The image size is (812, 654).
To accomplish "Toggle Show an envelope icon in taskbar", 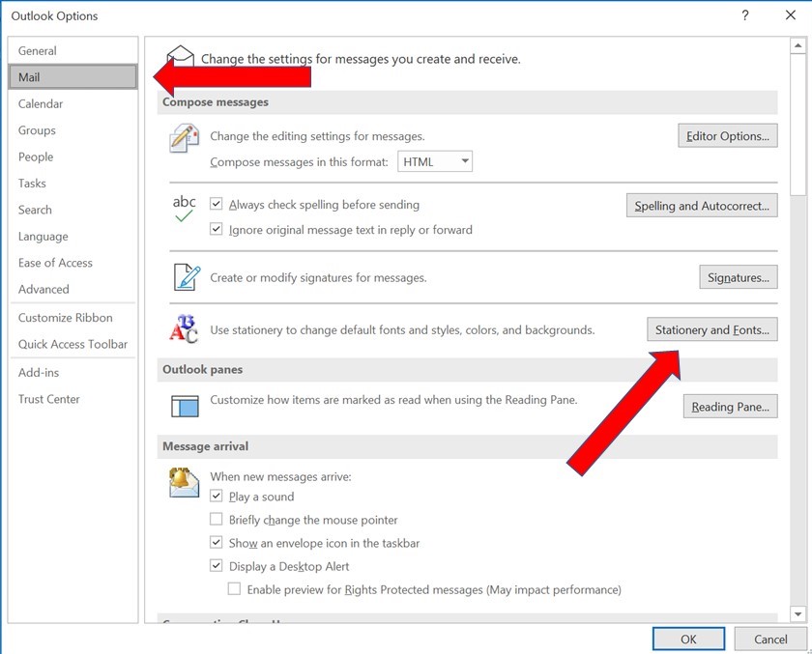I will [216, 542].
